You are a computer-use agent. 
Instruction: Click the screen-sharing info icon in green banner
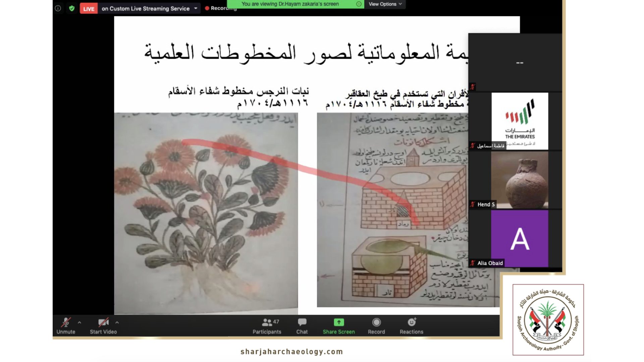pyautogui.click(x=359, y=4)
